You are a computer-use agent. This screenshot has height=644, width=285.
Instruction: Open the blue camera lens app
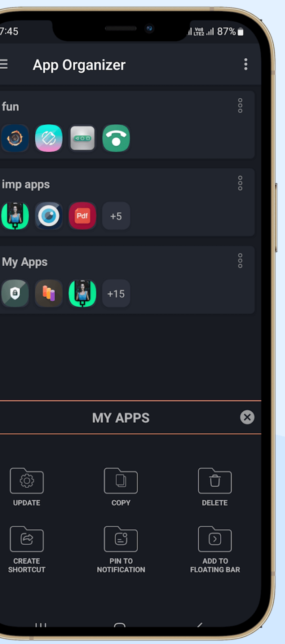click(x=49, y=216)
